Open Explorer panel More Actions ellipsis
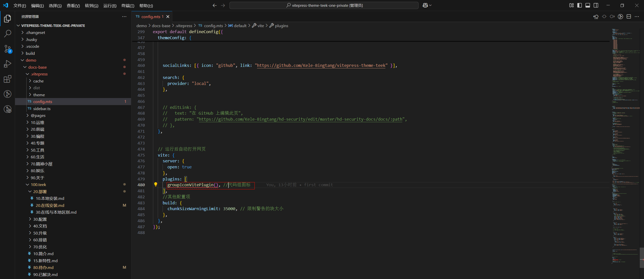 pyautogui.click(x=124, y=17)
